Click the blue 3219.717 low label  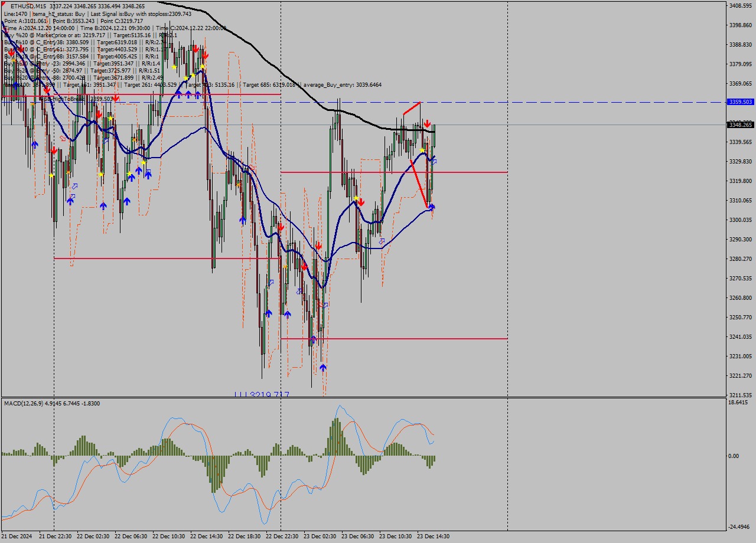[262, 394]
